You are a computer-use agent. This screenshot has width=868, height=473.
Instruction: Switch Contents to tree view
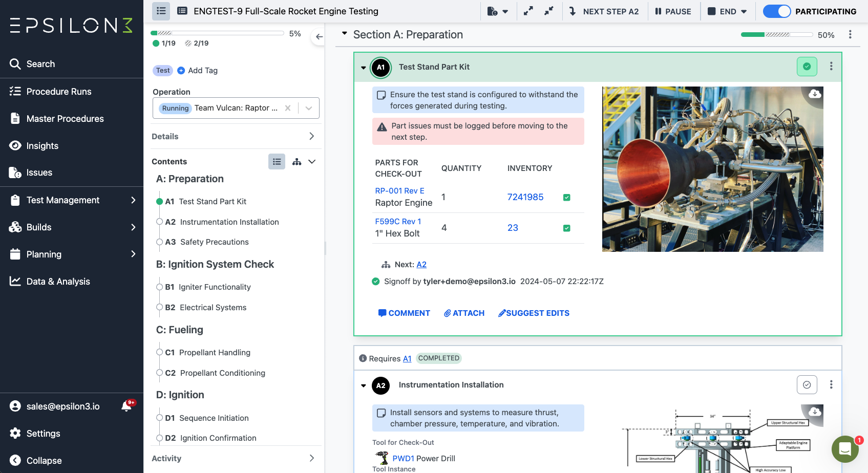(x=297, y=161)
